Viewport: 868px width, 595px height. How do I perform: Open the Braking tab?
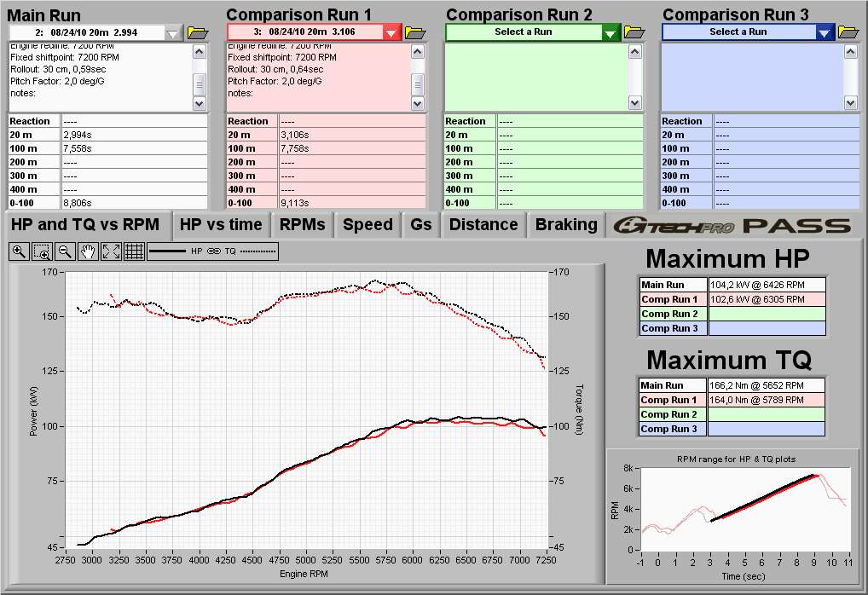coord(566,225)
